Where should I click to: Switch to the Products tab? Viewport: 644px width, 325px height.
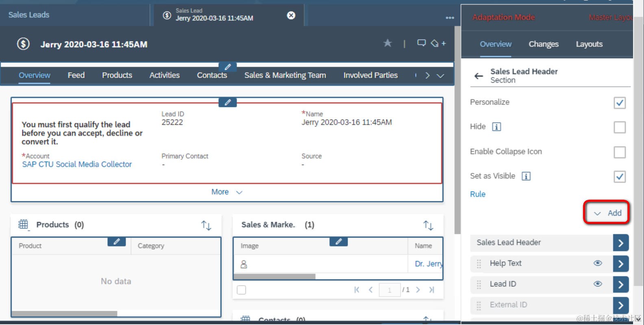[117, 75]
